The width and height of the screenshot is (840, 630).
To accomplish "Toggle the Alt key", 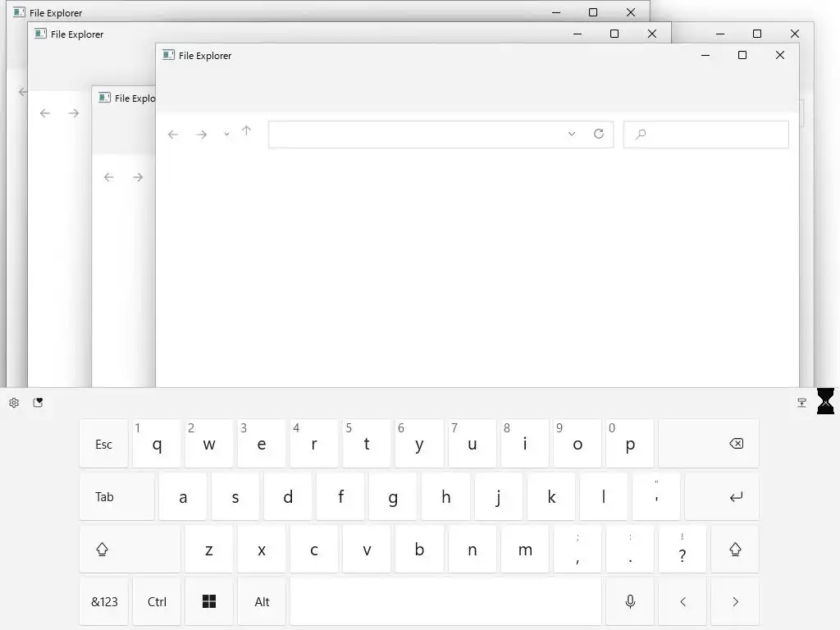I will pyautogui.click(x=262, y=601).
